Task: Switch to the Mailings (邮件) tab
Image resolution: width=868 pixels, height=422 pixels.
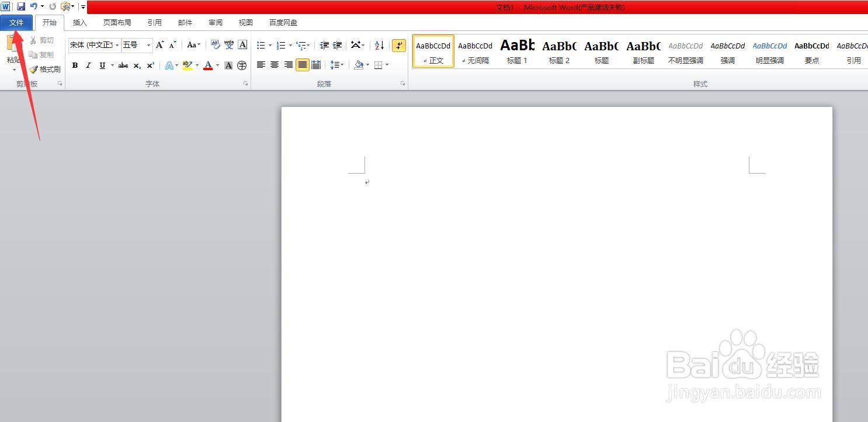Action: [185, 23]
